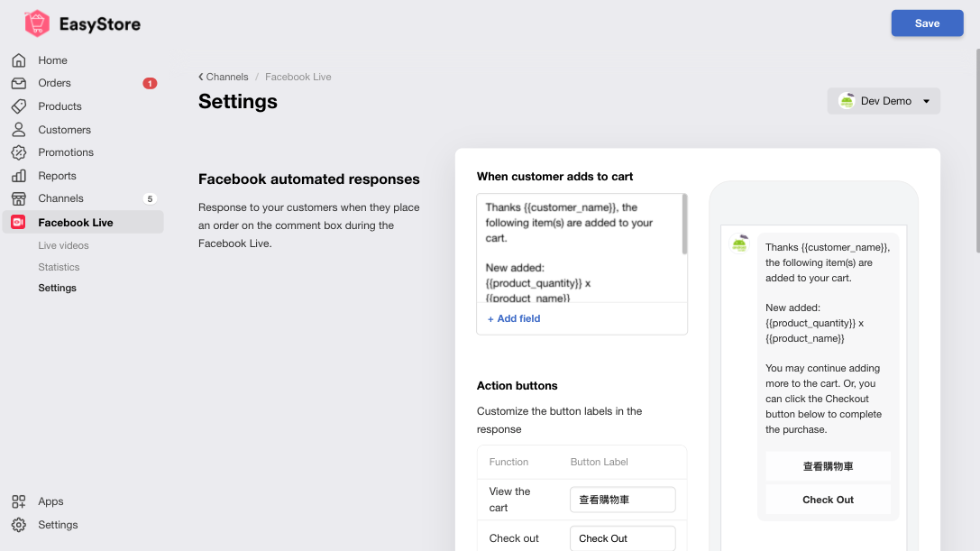Click the View the cart label field

[x=622, y=500]
